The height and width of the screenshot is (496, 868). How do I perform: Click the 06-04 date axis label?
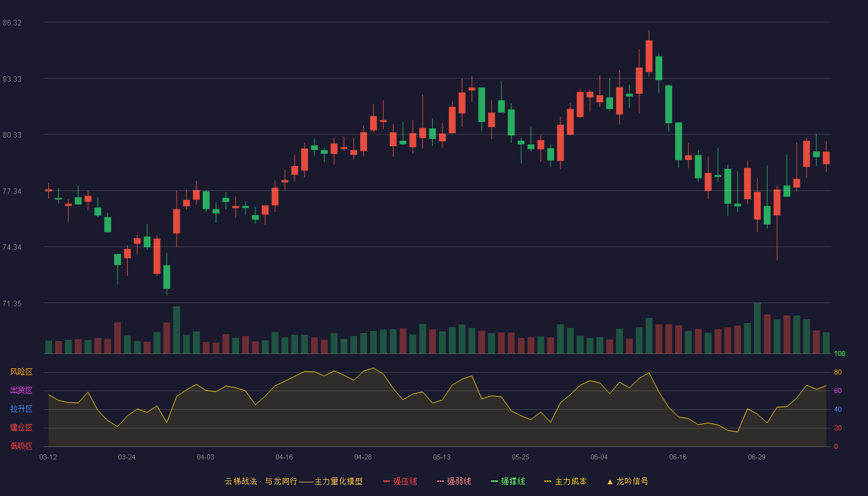[599, 457]
